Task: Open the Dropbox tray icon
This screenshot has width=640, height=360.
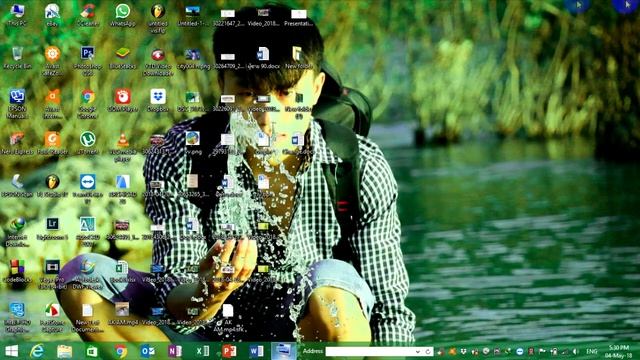Action: point(464,351)
